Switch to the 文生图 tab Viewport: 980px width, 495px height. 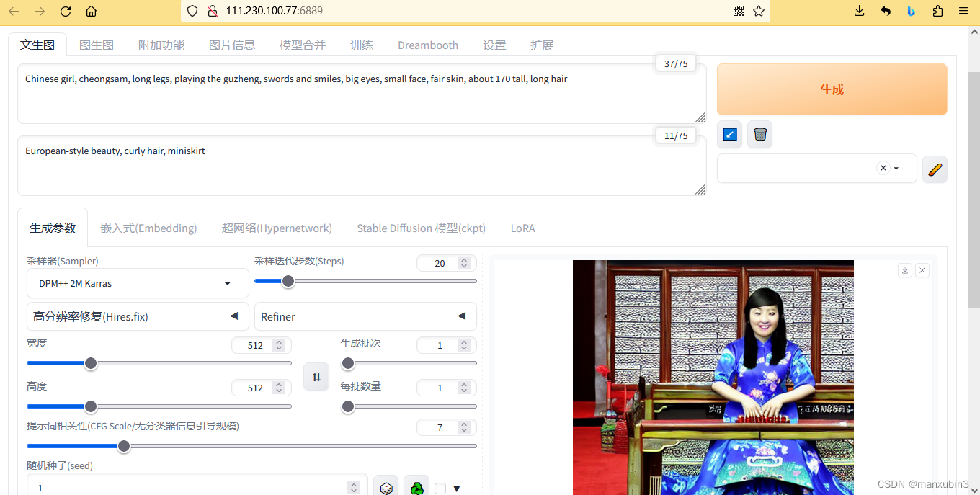tap(37, 45)
